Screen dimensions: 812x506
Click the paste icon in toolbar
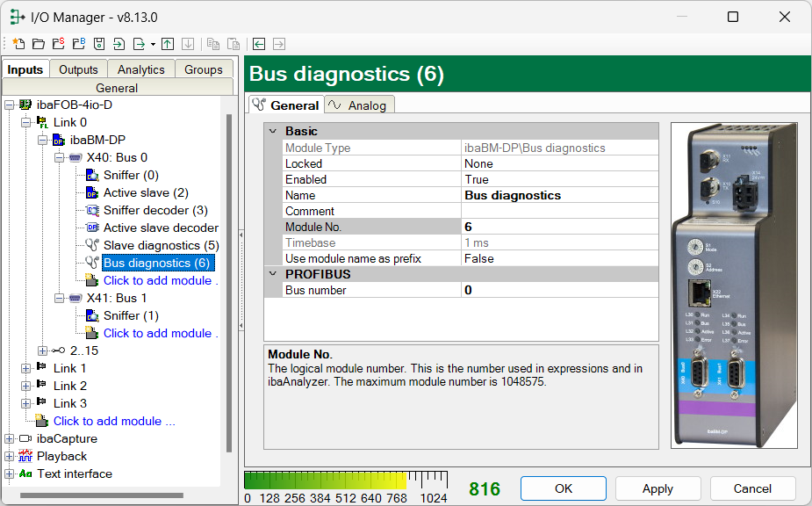(234, 44)
